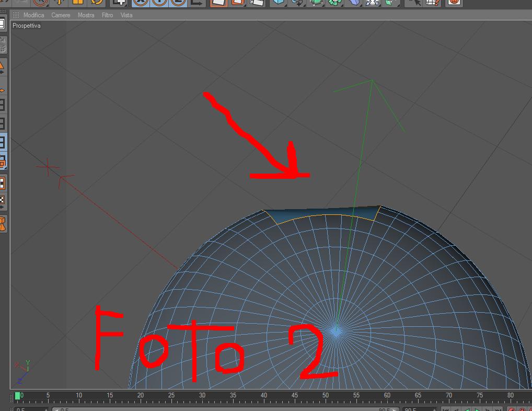Open the Camere viewport menu
The width and height of the screenshot is (532, 411).
[61, 15]
